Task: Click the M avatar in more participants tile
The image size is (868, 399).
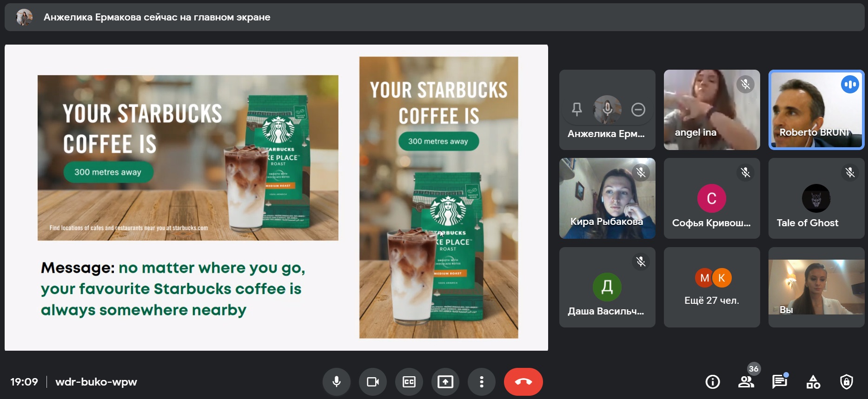Action: tap(704, 278)
